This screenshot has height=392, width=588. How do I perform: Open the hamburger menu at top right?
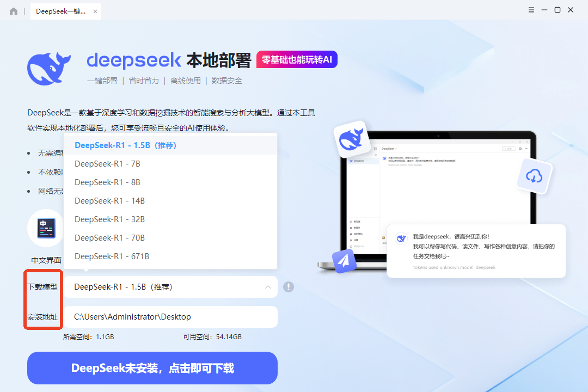[531, 9]
